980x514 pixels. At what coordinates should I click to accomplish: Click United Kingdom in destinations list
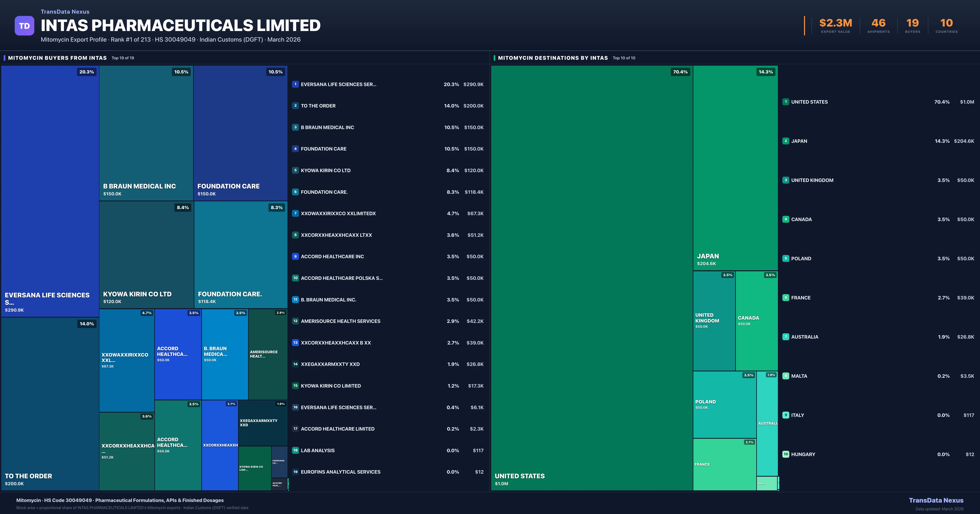tap(812, 180)
